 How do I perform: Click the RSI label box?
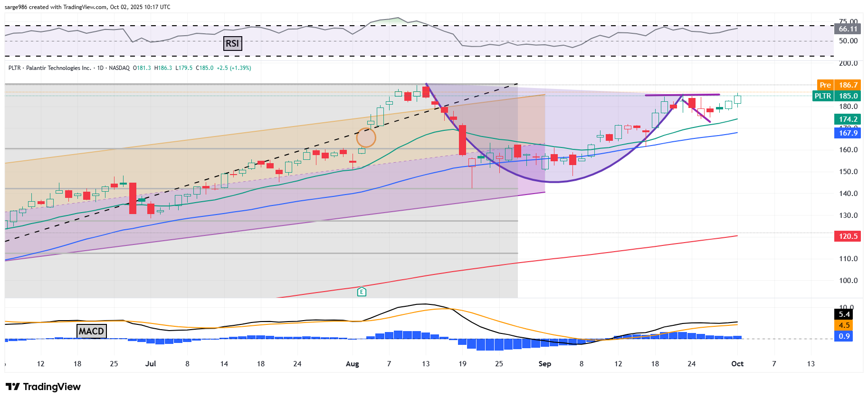[232, 44]
